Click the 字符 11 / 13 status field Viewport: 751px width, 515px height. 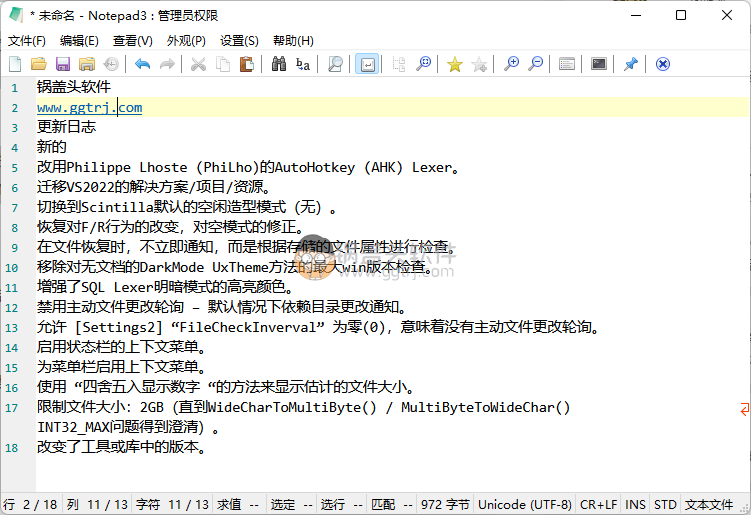click(x=172, y=504)
